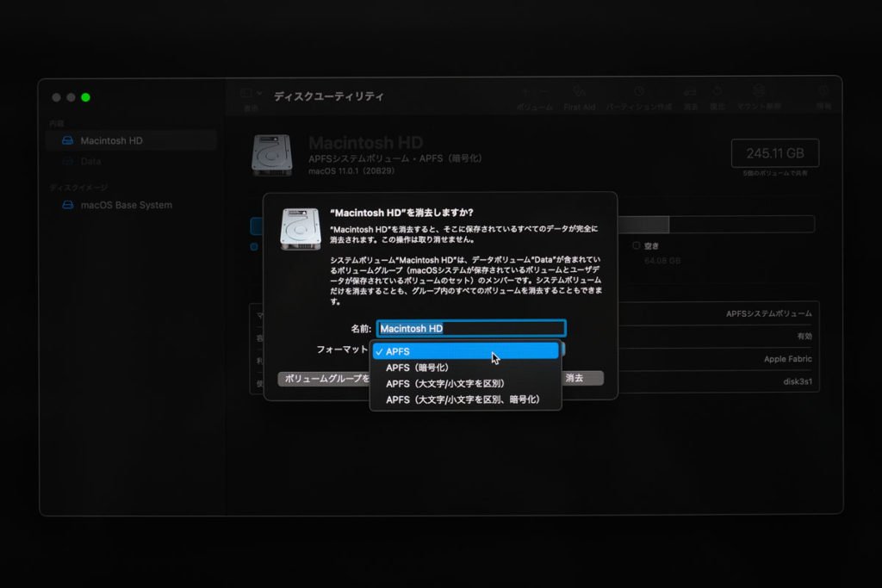Image resolution: width=882 pixels, height=588 pixels.
Task: Choose the checked APFS format option
Action: point(466,351)
